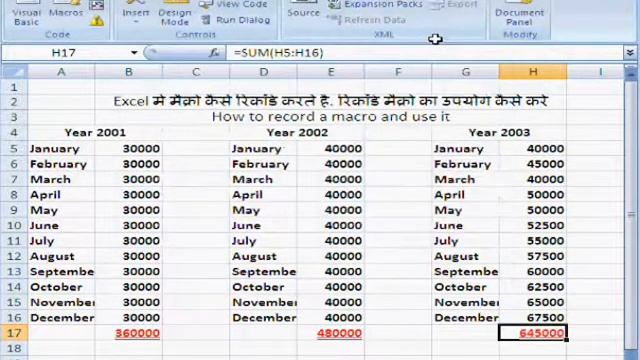Click the vertical scrollbar thumb
The image size is (640, 360).
(631, 214)
